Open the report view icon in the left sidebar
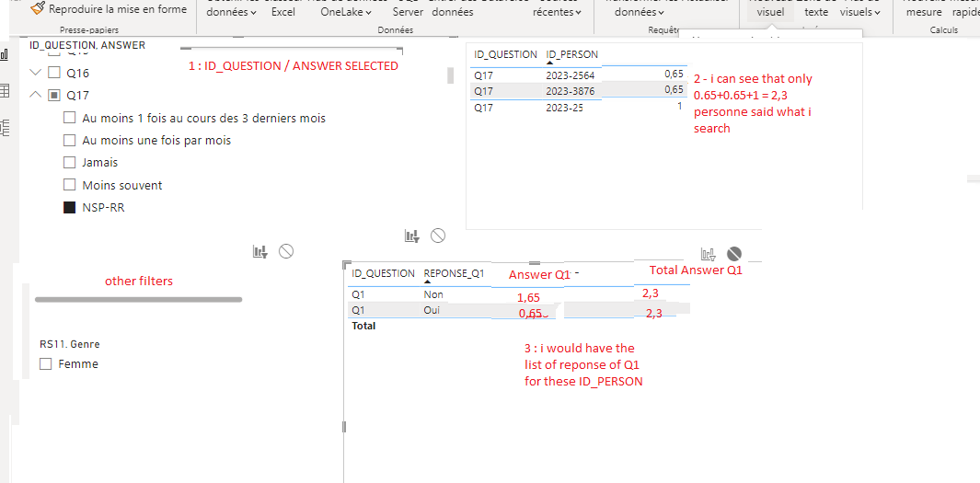This screenshot has width=980, height=483. [x=5, y=54]
